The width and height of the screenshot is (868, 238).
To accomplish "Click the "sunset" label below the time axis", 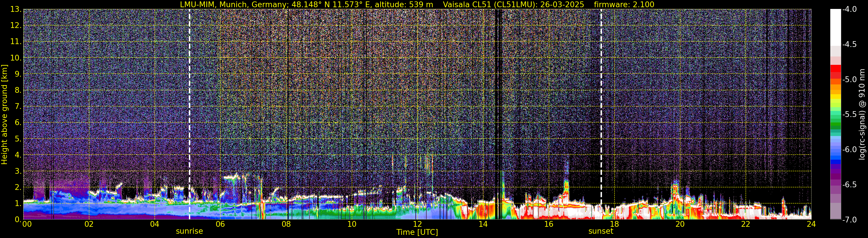I will point(601,231).
